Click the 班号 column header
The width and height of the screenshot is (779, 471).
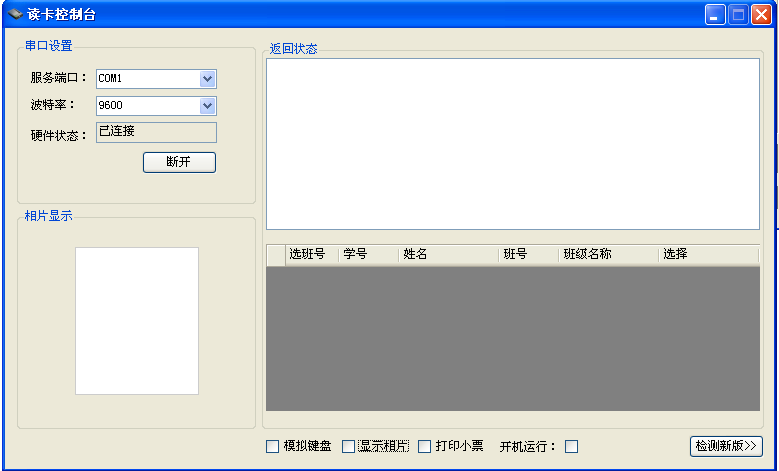(x=530, y=254)
